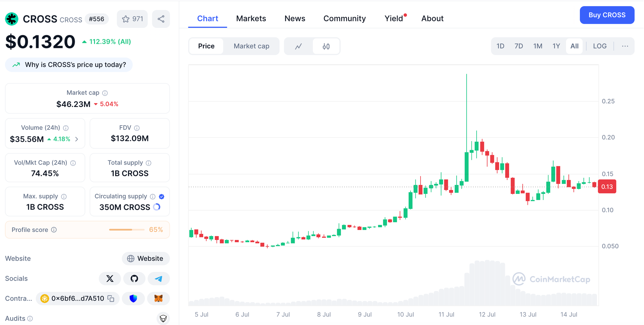Click the Profile score info icon
The image size is (644, 325).
pos(54,230)
